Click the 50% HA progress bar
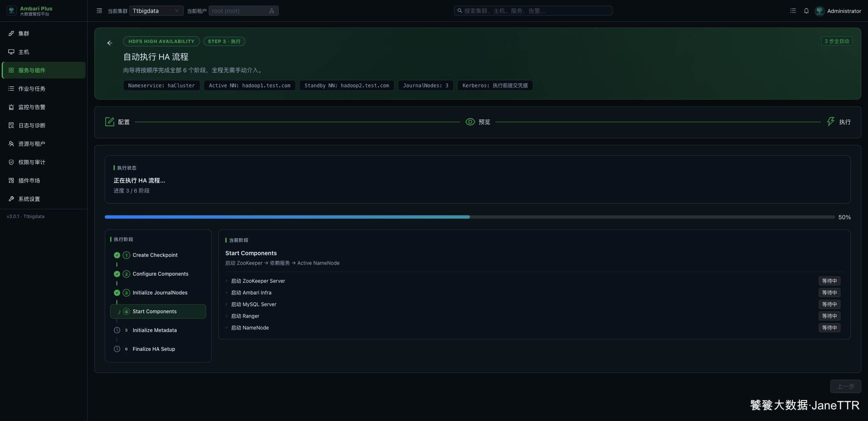The width and height of the screenshot is (868, 421). 469,217
